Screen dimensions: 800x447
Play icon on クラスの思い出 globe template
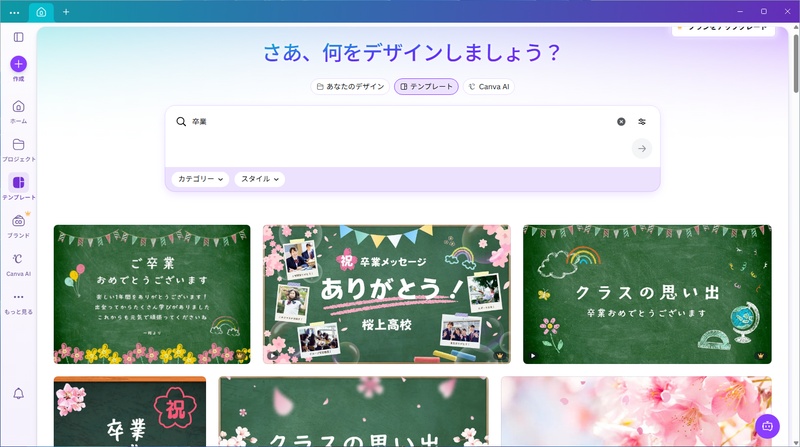(x=533, y=356)
